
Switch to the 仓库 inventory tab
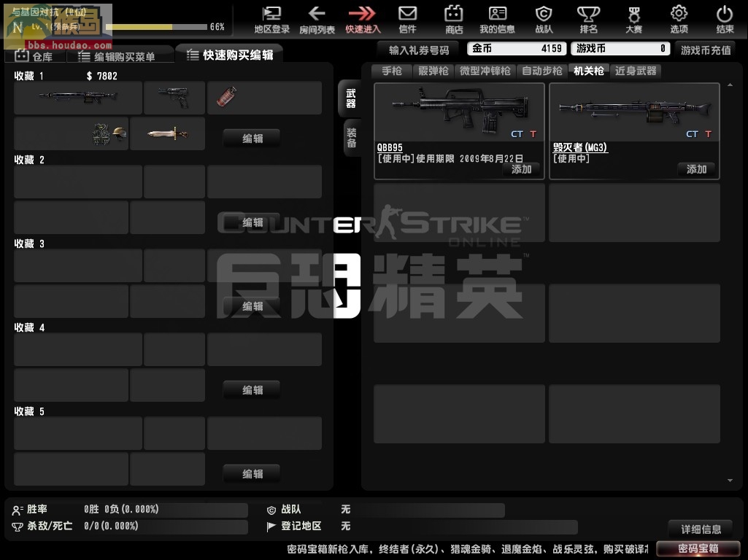(x=34, y=56)
